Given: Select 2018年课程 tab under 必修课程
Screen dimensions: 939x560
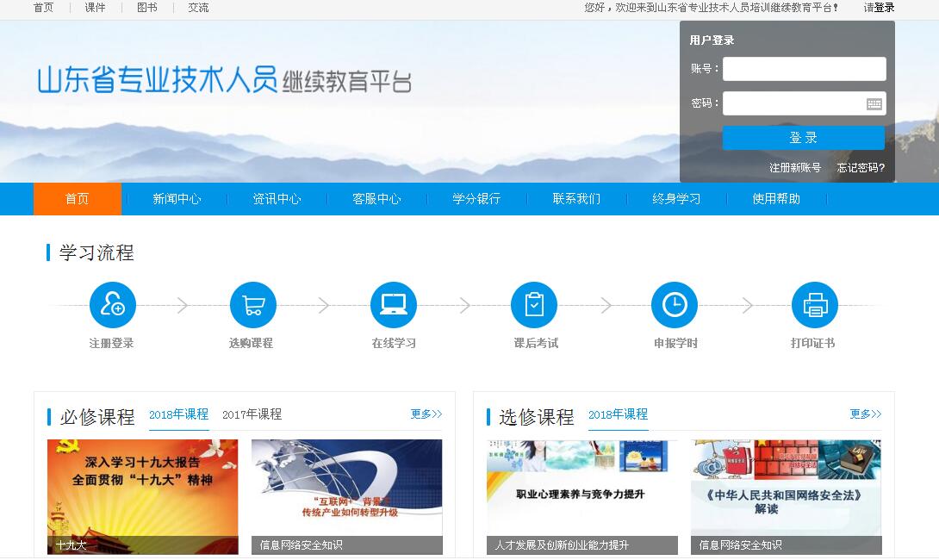Looking at the screenshot, I should coord(178,414).
